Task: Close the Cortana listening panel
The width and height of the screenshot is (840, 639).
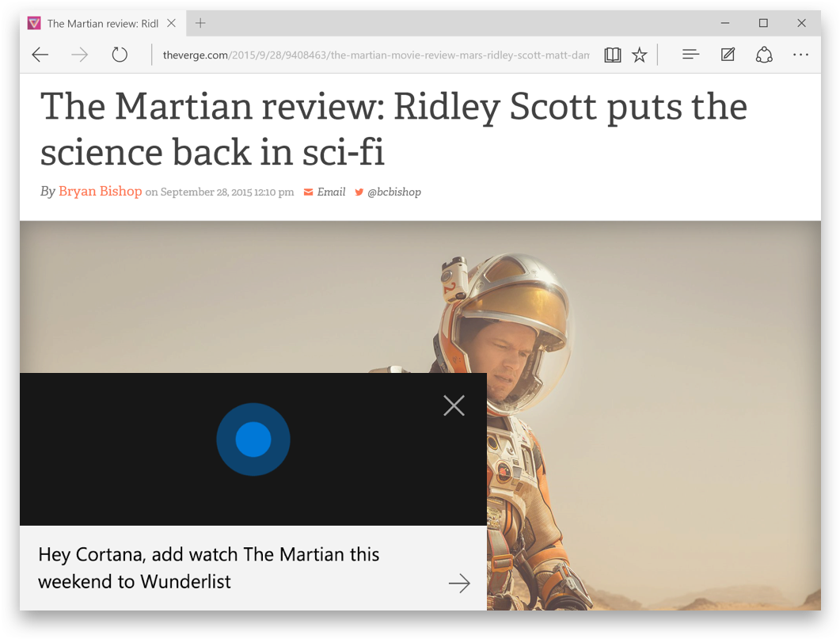Action: click(454, 405)
